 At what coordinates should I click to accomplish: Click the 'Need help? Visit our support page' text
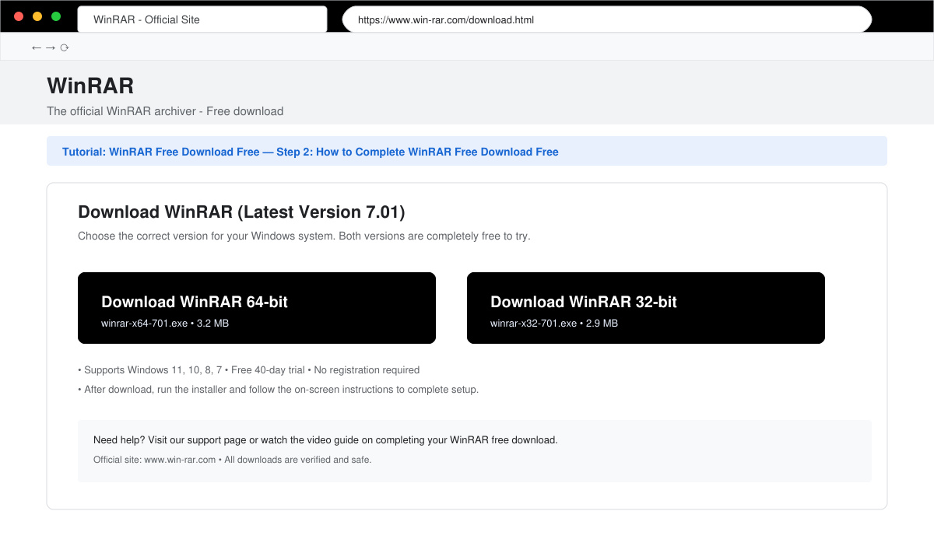coord(325,440)
